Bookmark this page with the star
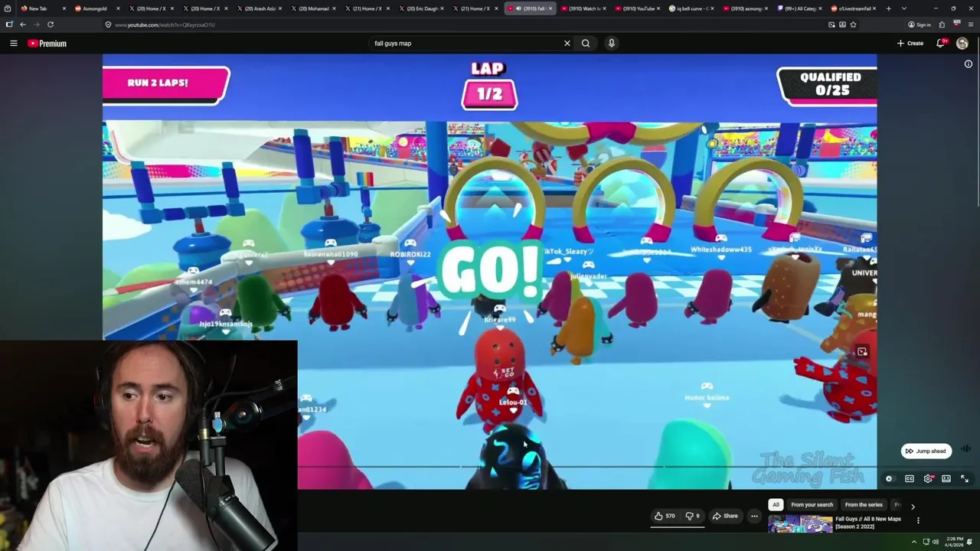This screenshot has width=980, height=551. point(853,24)
